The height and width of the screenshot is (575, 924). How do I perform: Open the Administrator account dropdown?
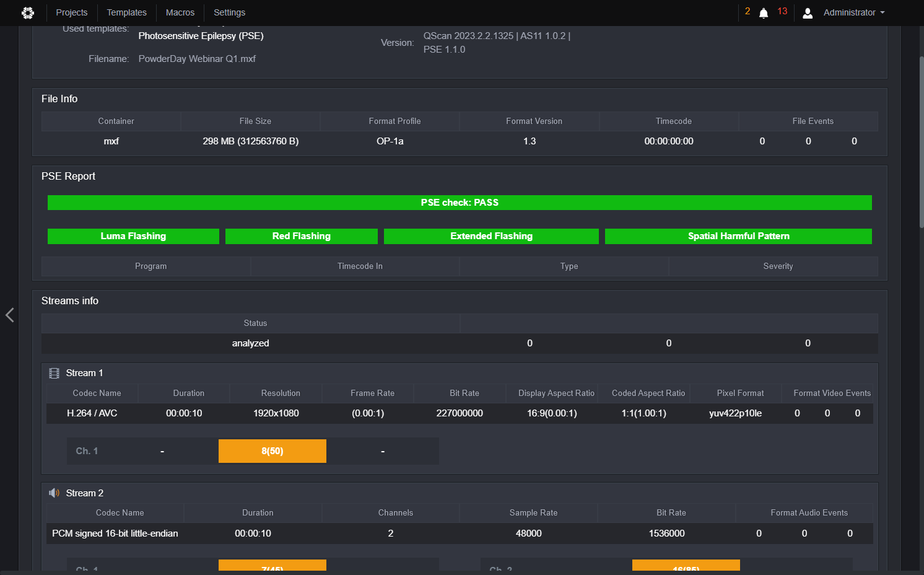tap(854, 12)
